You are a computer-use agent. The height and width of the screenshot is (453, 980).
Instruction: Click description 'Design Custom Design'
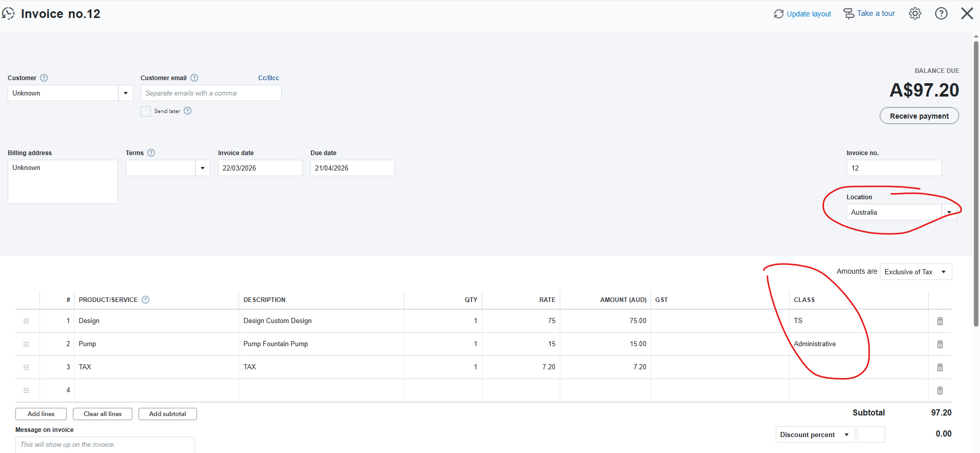[x=278, y=321]
